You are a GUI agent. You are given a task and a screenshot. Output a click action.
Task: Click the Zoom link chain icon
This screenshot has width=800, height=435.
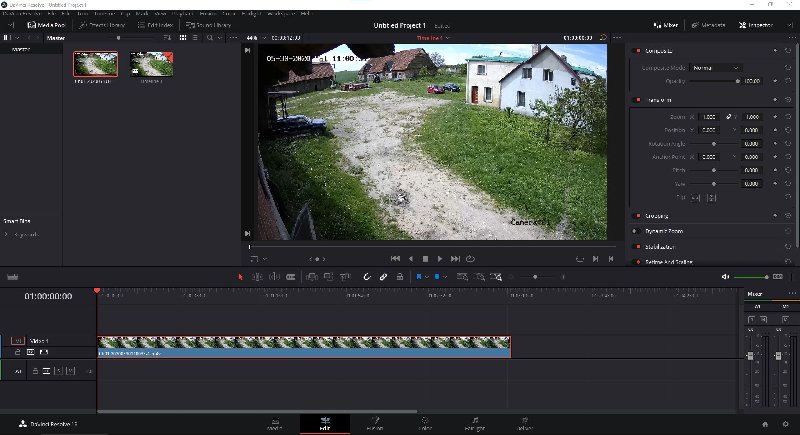729,117
